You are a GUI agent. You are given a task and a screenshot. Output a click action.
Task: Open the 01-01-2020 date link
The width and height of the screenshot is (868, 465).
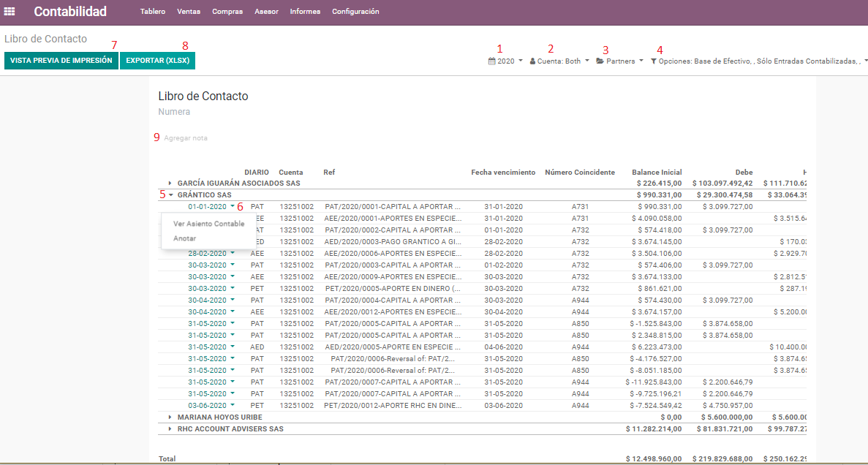[207, 206]
